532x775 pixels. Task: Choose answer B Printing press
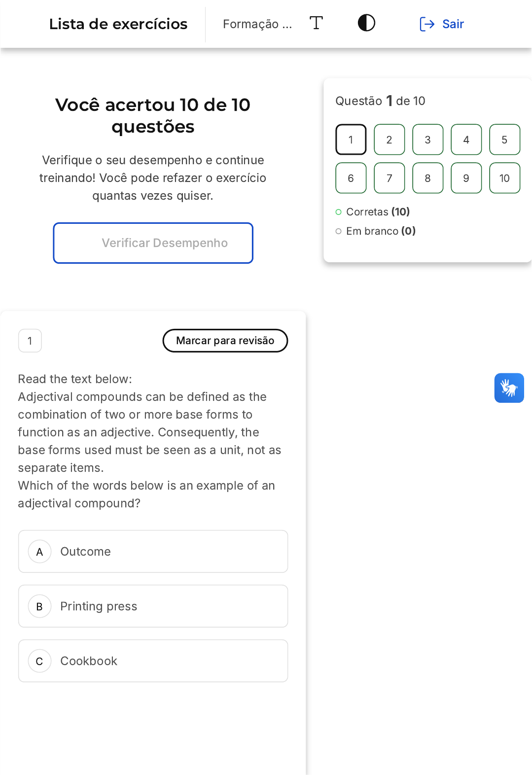pyautogui.click(x=153, y=606)
